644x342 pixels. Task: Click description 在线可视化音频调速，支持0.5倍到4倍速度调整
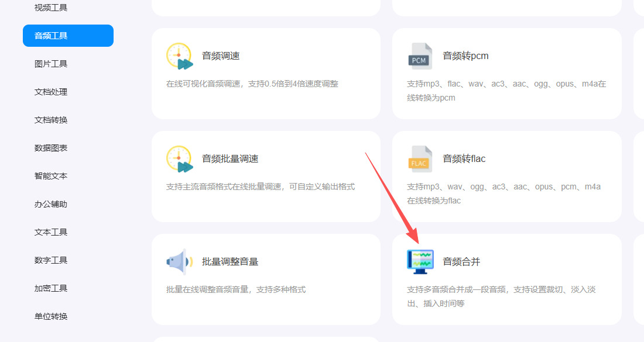point(252,84)
